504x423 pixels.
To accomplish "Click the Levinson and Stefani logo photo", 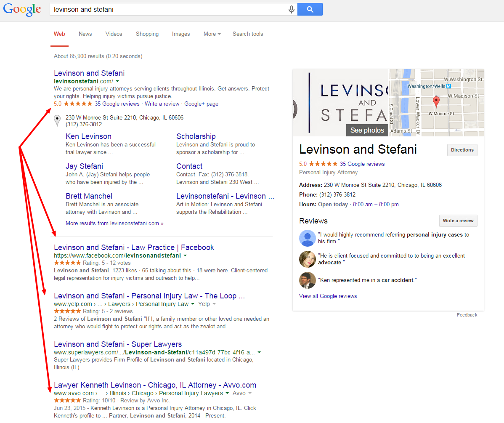I will pos(340,103).
